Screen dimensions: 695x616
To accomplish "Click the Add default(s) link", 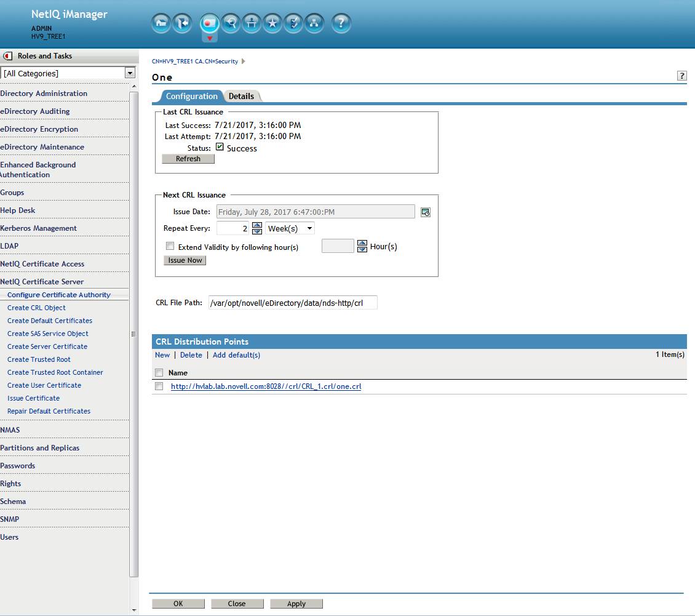I will click(236, 355).
